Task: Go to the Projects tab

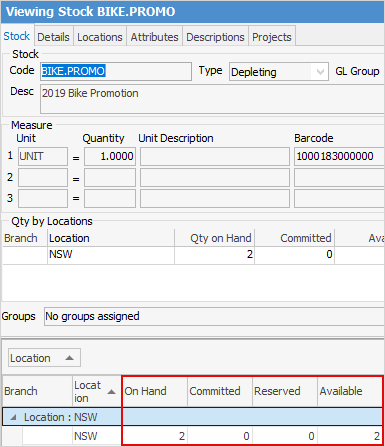Action: 272,37
